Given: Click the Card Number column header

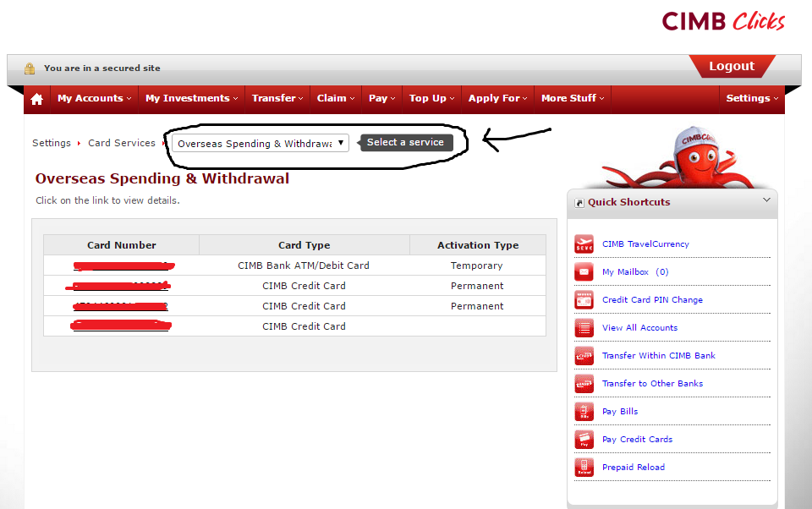Looking at the screenshot, I should click(x=121, y=245).
